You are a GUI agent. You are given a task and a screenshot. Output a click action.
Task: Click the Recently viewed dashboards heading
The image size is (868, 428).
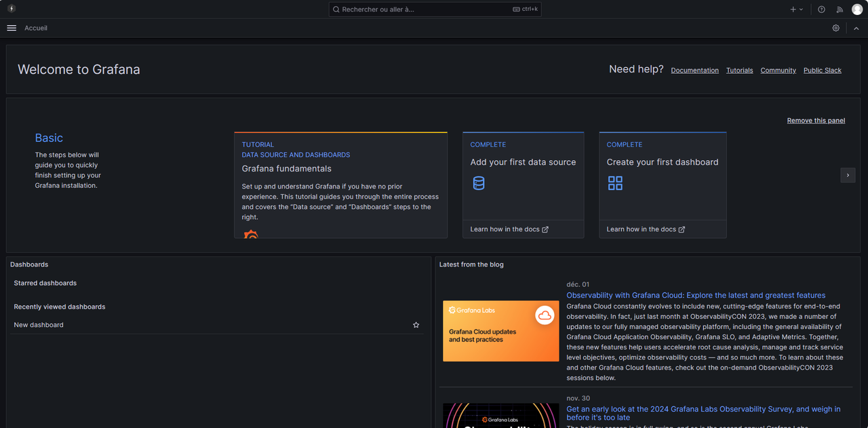(x=60, y=307)
